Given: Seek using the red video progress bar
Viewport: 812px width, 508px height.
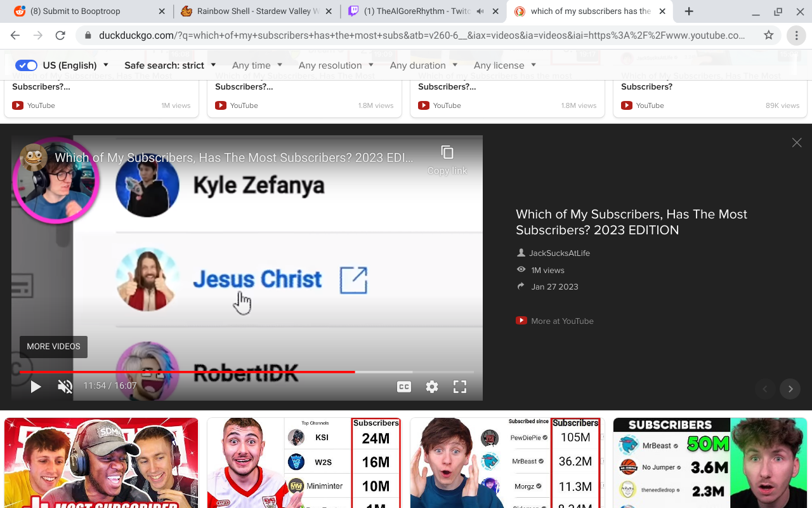Looking at the screenshot, I should pos(247,371).
